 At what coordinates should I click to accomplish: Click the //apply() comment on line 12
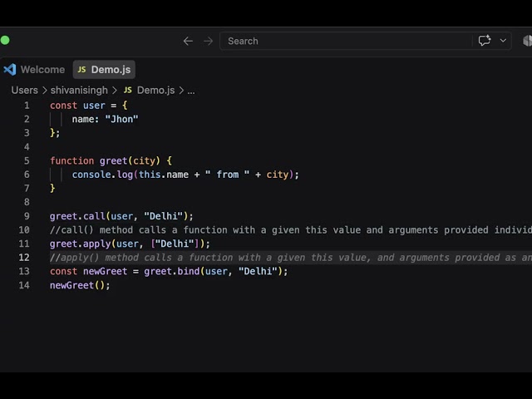[x=290, y=258]
